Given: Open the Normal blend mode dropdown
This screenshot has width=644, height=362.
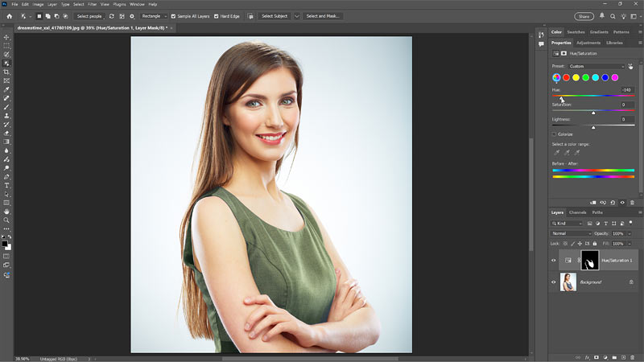Looking at the screenshot, I should tap(570, 233).
